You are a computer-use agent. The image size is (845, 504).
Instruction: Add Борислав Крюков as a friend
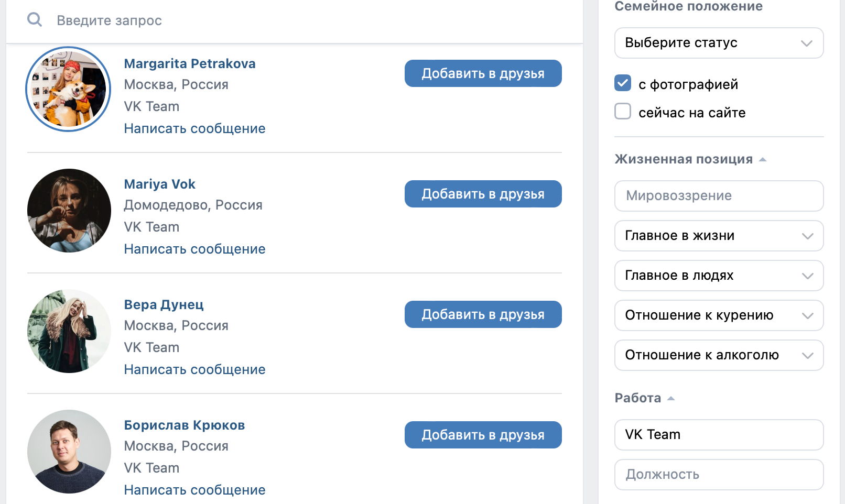point(483,435)
